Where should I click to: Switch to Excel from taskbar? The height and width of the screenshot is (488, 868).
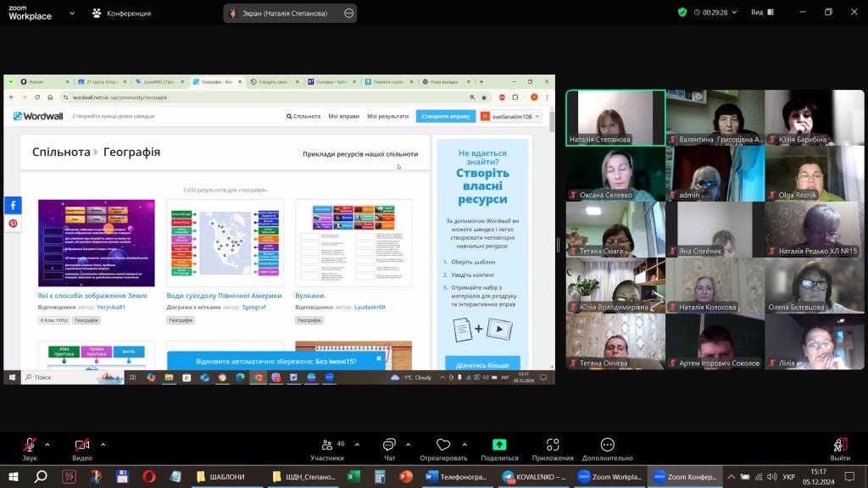[353, 477]
